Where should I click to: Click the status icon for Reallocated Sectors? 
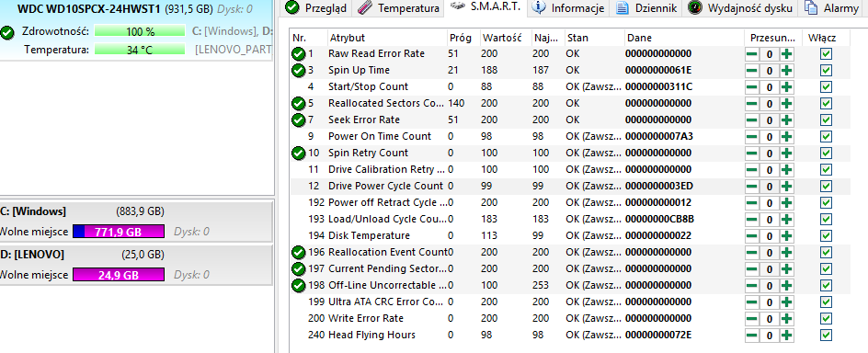point(298,104)
